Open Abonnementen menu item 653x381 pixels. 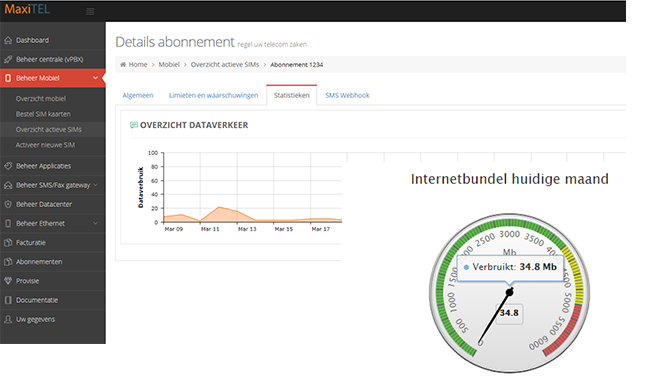tap(52, 262)
